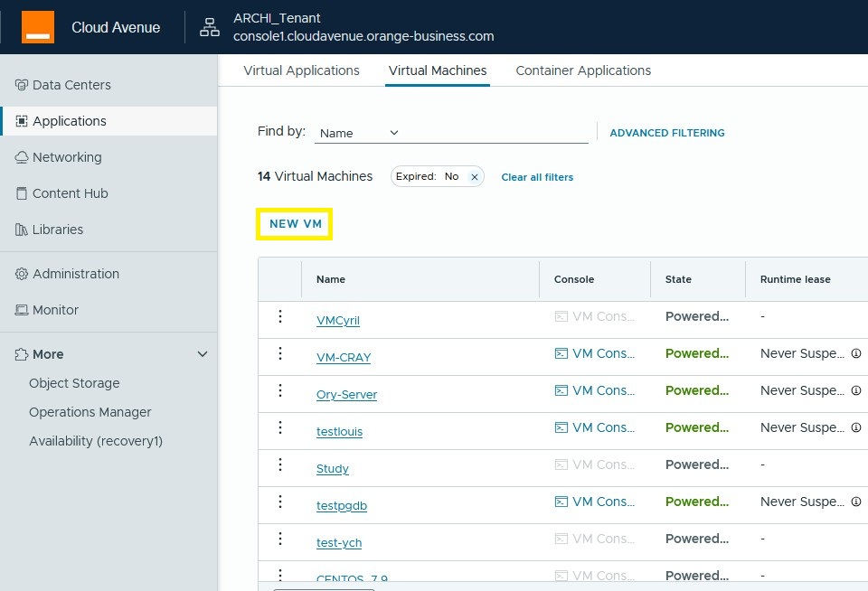Switch to the Container Applications tab
The width and height of the screenshot is (868, 591).
(583, 70)
